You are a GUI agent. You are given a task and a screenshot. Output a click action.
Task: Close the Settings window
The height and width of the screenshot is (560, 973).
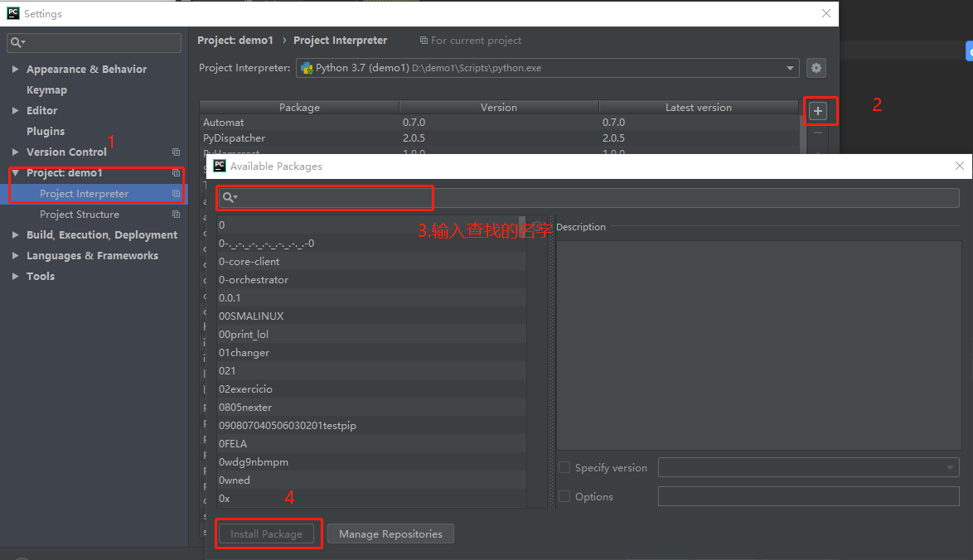(x=826, y=13)
